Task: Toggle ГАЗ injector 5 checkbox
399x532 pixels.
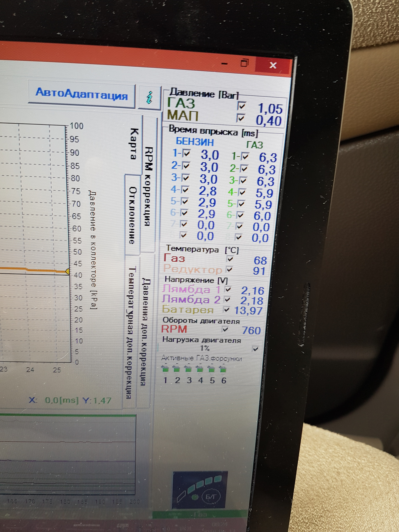Action: (241, 204)
